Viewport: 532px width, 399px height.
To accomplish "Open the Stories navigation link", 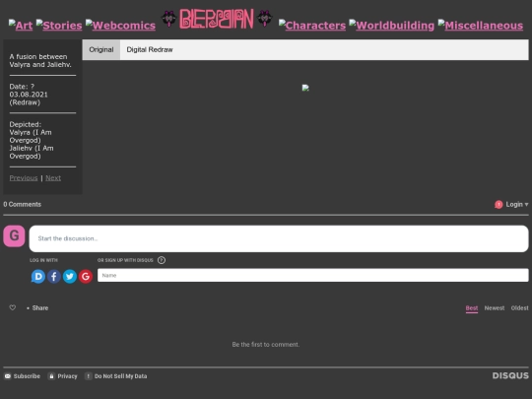I will (x=59, y=25).
